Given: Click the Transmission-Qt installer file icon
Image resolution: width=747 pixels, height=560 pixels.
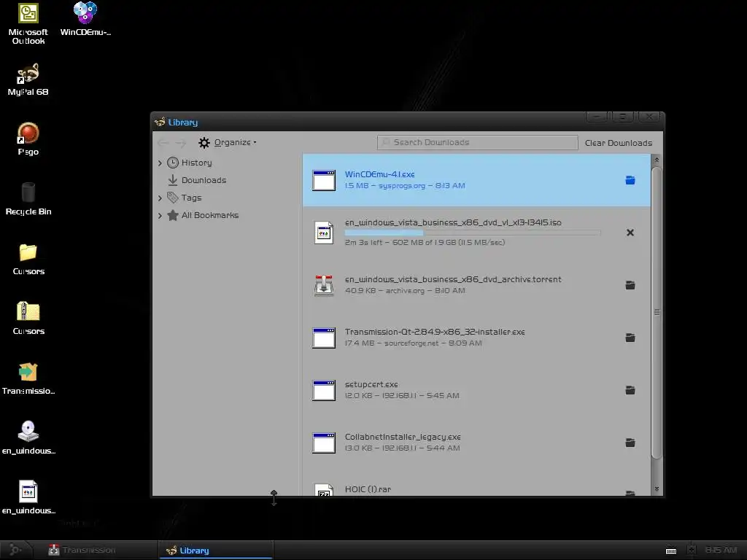Looking at the screenshot, I should (x=323, y=338).
